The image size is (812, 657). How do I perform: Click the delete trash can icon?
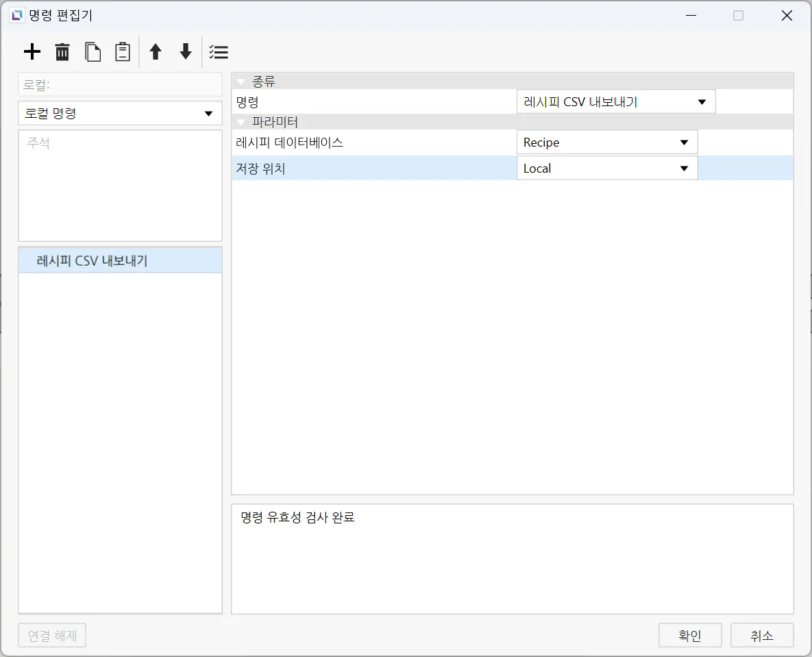pyautogui.click(x=62, y=52)
